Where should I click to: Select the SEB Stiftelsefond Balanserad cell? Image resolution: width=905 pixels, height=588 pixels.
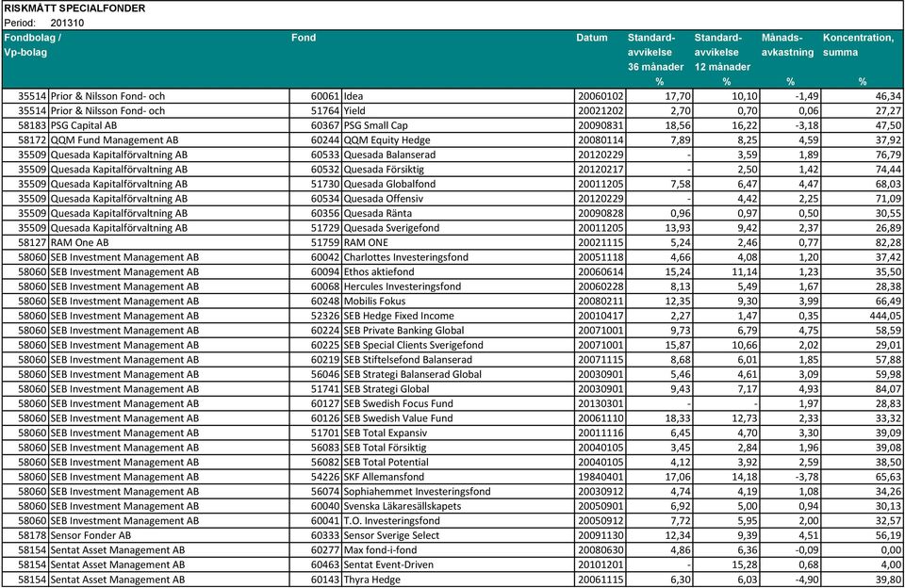click(x=459, y=360)
